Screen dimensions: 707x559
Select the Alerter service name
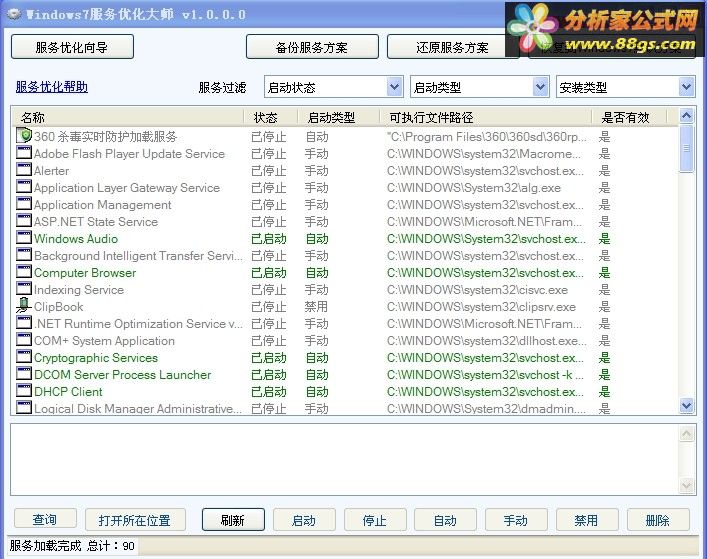point(51,170)
